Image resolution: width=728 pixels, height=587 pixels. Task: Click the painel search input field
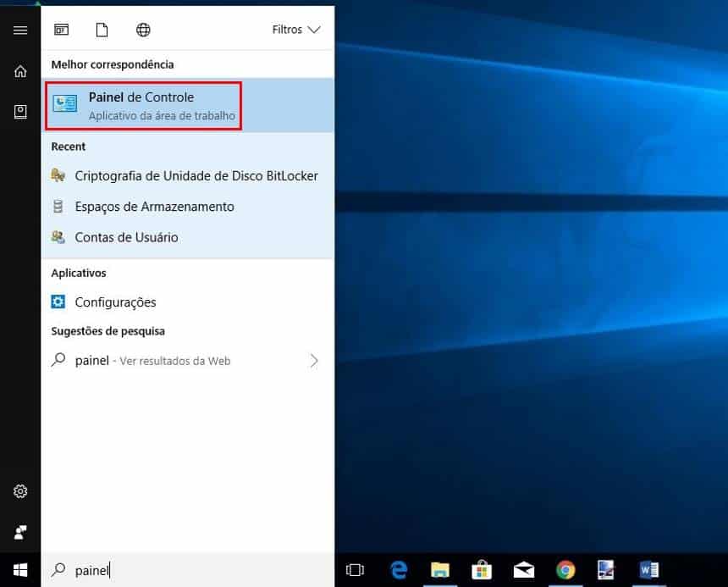point(195,570)
